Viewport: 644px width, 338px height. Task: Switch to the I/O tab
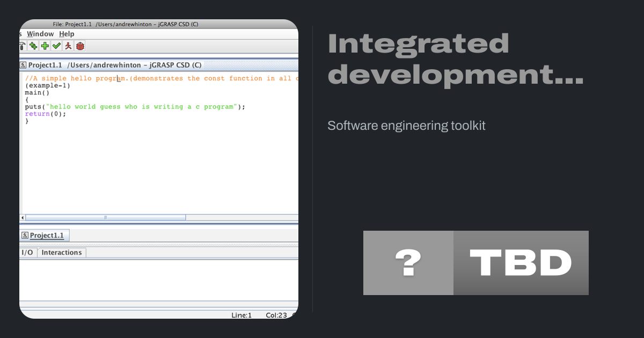tap(27, 253)
